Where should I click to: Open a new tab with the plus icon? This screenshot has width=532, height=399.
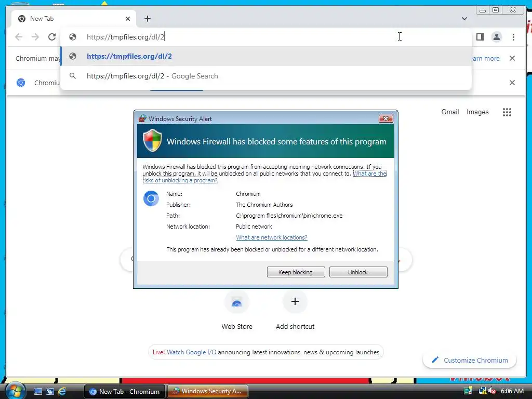pyautogui.click(x=147, y=19)
